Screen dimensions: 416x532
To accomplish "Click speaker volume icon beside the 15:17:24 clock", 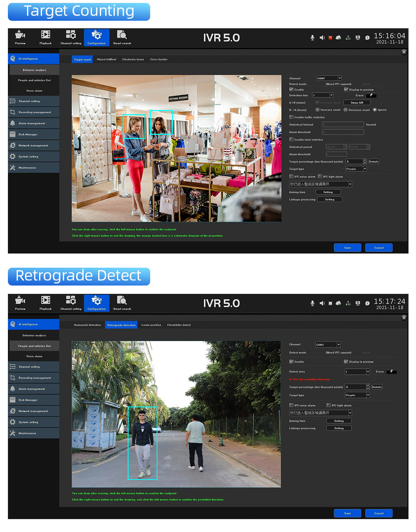I will (322, 303).
